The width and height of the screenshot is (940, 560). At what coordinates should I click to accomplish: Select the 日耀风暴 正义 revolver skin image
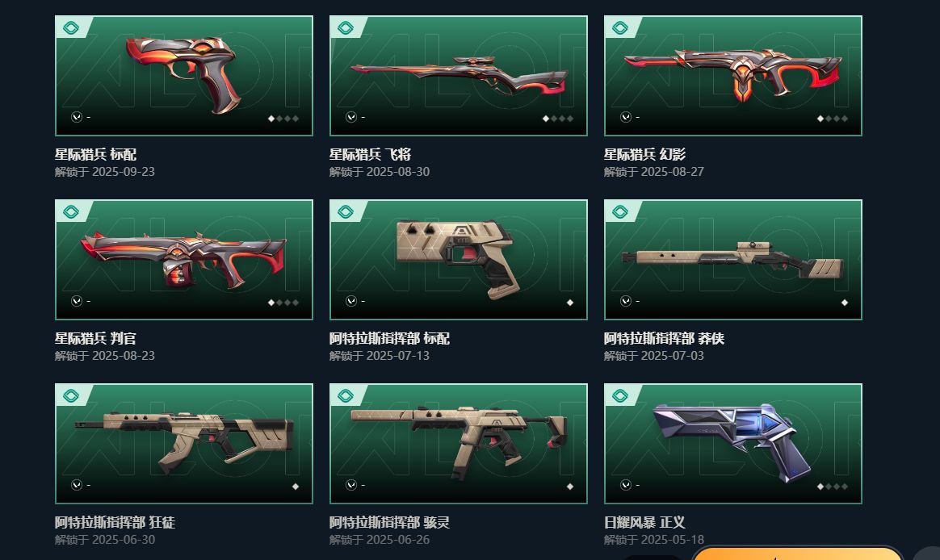coord(733,443)
